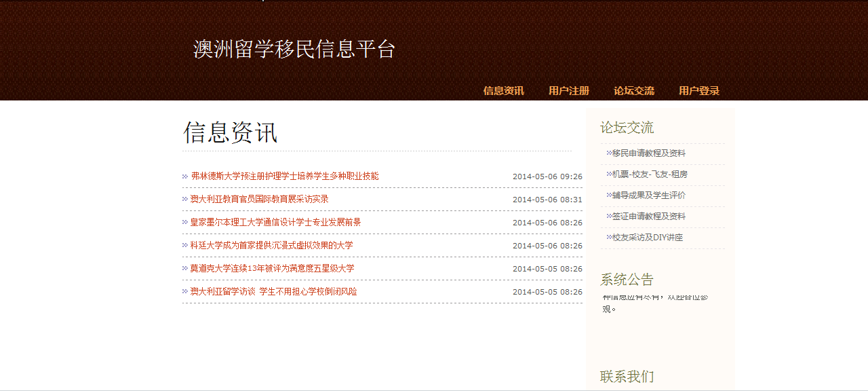Open article 莫道克大学连续13年被评为满意度五星级大学
This screenshot has height=391, width=868.
(x=272, y=269)
